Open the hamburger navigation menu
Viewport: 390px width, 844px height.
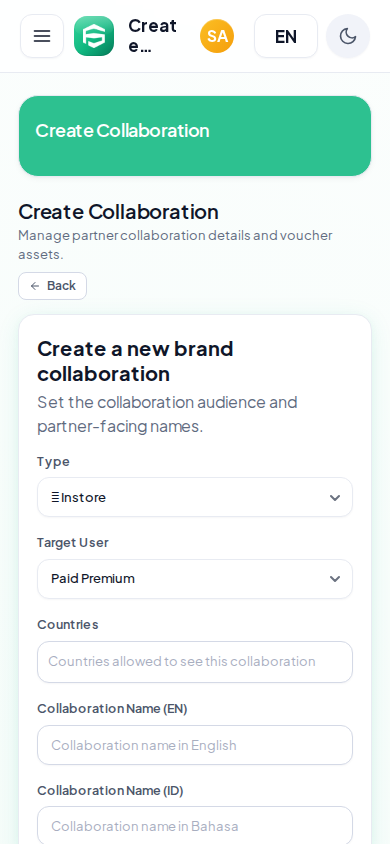[42, 36]
